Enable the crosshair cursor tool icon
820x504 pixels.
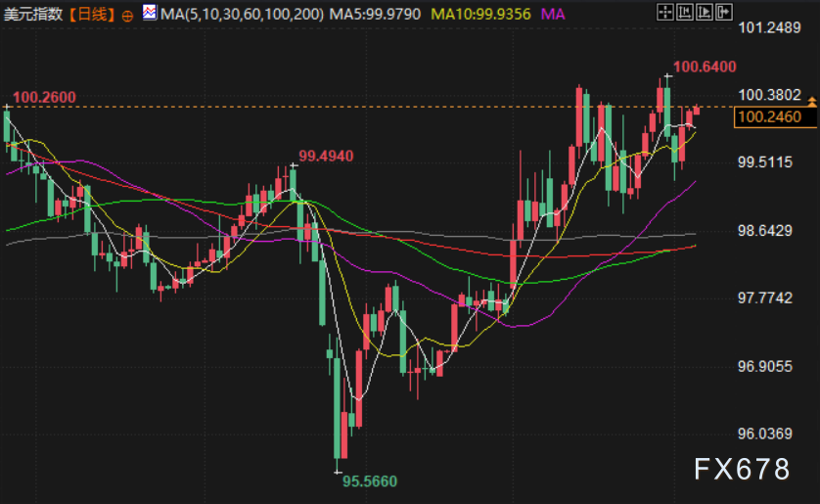pyautogui.click(x=664, y=13)
